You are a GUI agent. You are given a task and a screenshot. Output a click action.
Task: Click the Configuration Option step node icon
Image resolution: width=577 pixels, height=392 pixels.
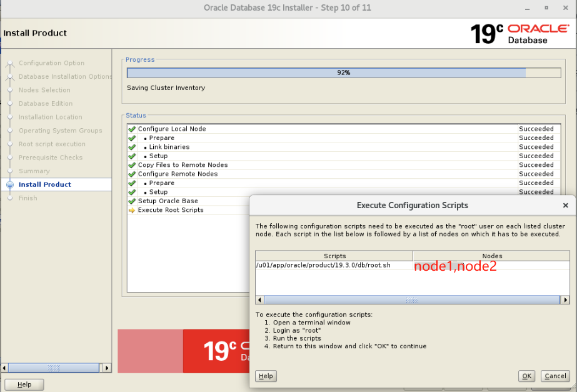10,63
